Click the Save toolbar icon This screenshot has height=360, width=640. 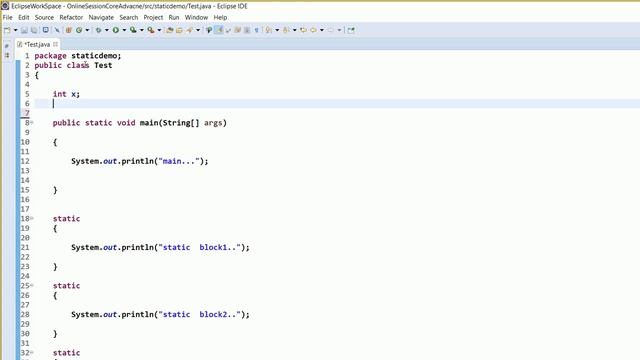pyautogui.click(x=24, y=30)
